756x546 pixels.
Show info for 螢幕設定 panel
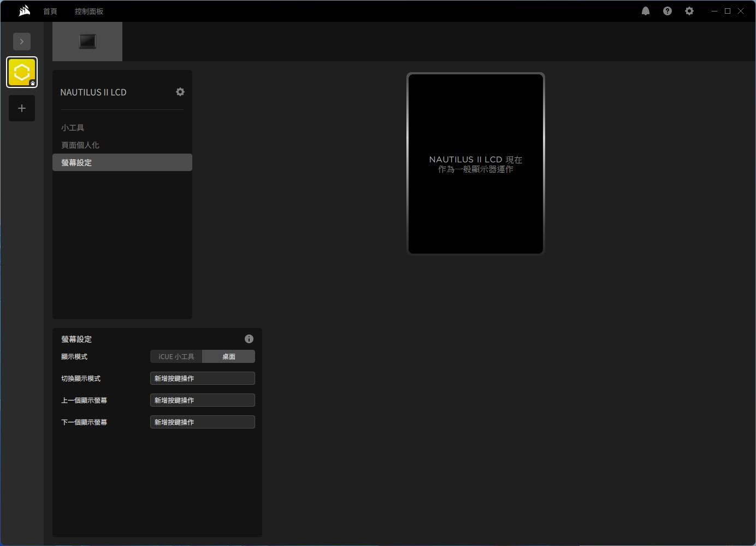click(x=249, y=339)
